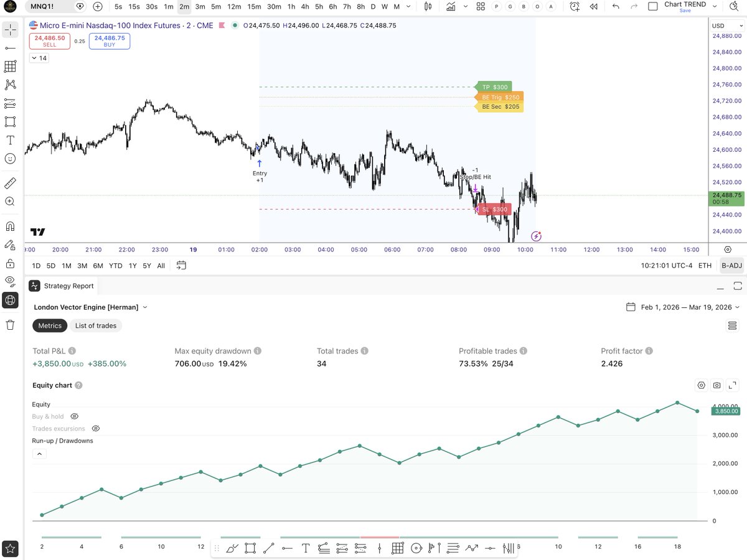Select the Text annotation tool
Viewport: 747px width, 560px height.
[x=10, y=140]
